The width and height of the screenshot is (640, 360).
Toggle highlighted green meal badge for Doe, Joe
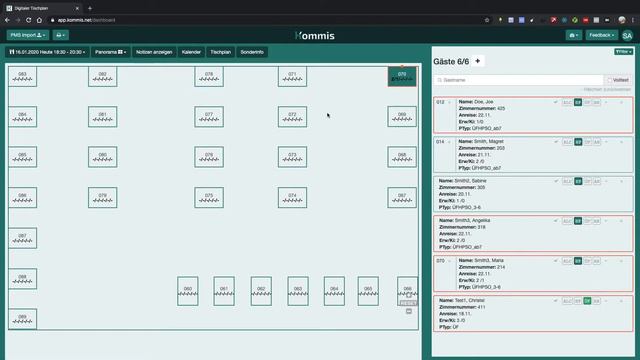(578, 102)
